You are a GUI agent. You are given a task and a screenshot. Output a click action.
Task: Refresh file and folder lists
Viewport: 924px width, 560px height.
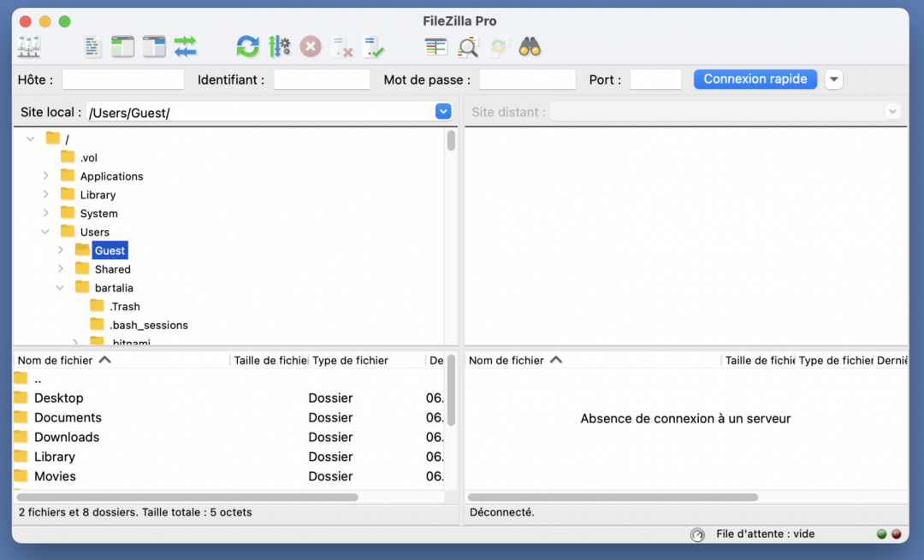coord(247,46)
